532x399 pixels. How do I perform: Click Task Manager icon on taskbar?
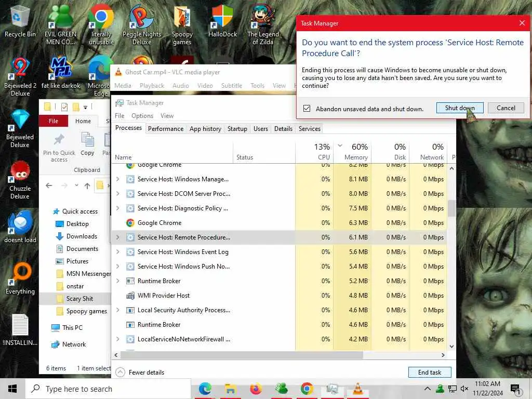(332, 389)
